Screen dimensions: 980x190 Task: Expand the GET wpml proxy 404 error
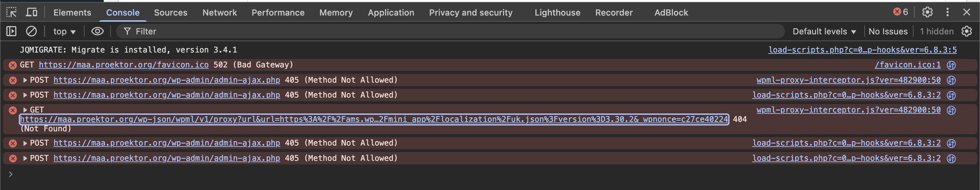25,110
